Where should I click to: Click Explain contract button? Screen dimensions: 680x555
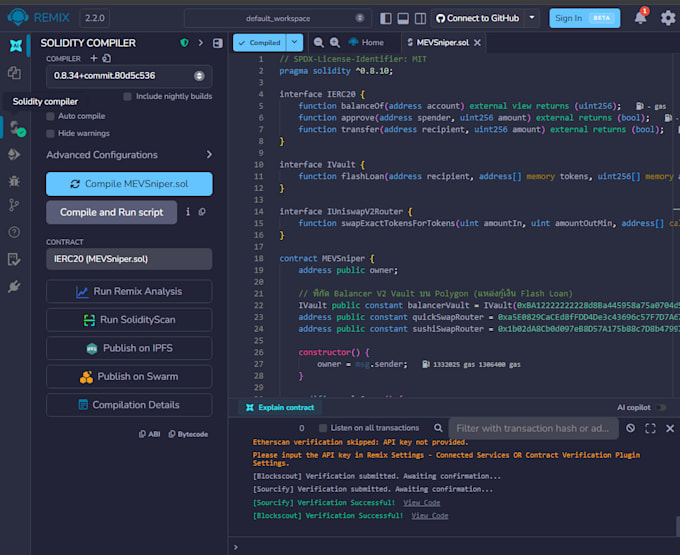[x=280, y=408]
